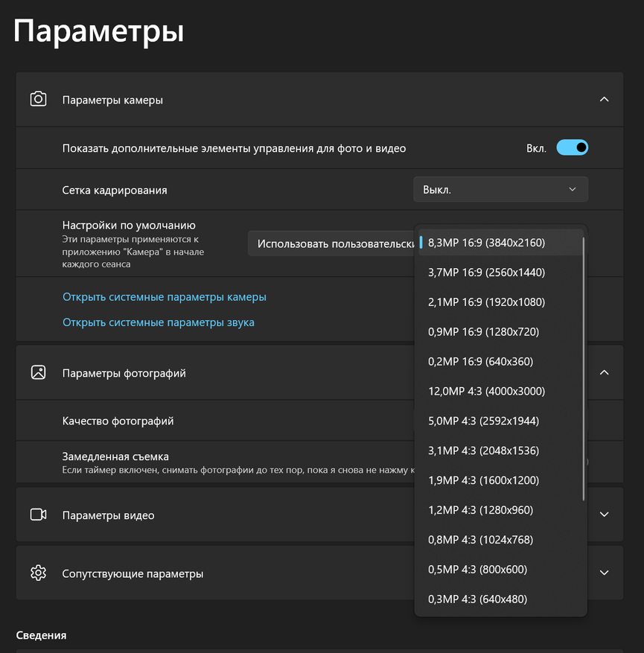Expand the Параметры видео section
Image resolution: width=644 pixels, height=653 pixels.
click(x=604, y=515)
